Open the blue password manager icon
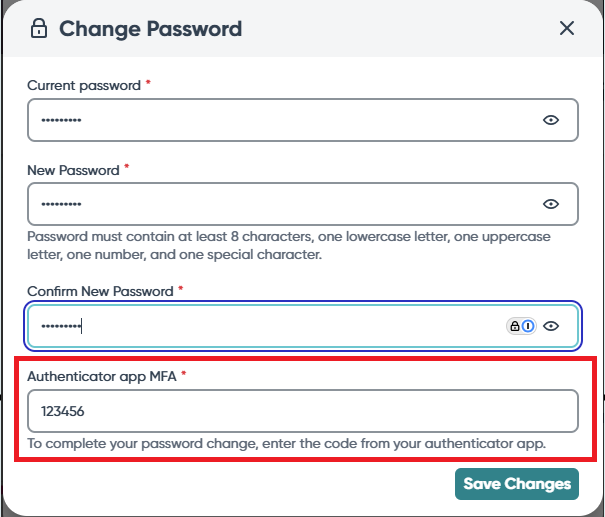The width and height of the screenshot is (605, 517). (528, 326)
